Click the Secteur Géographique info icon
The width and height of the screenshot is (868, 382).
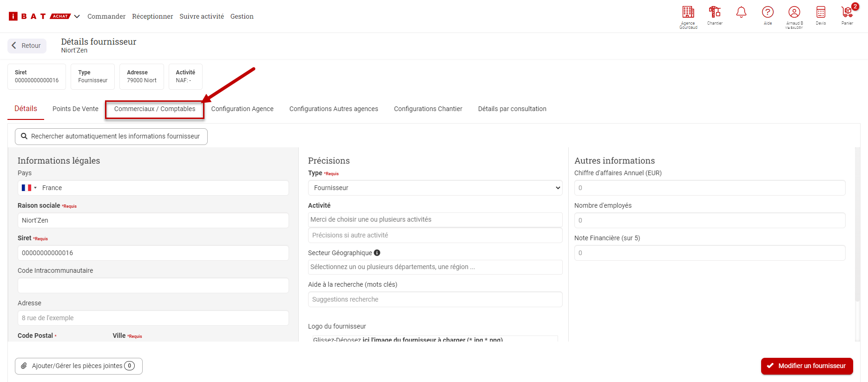377,253
